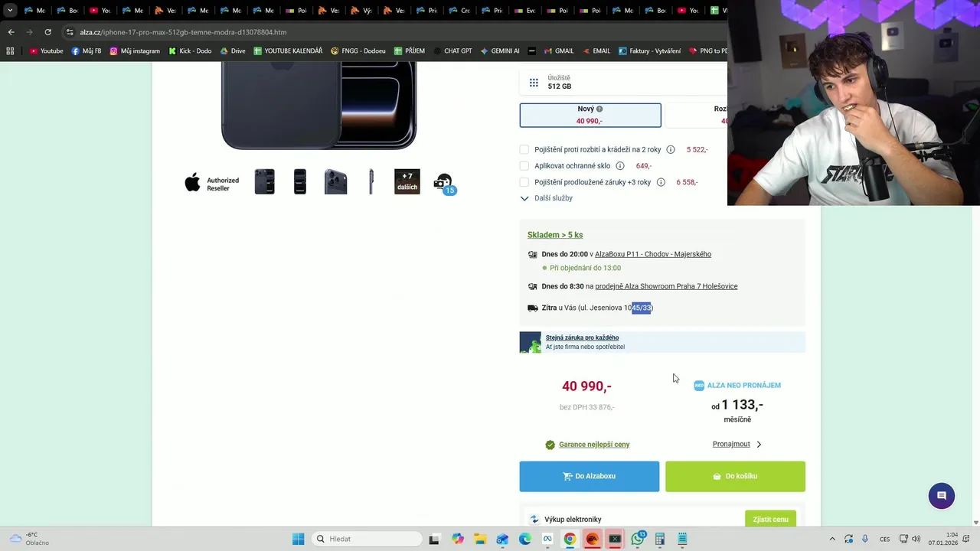Open Copilot from taskbar

458,539
